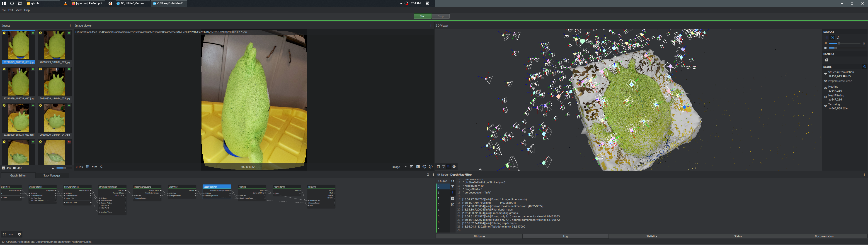
Task: Hide the Meshing scene layer
Action: 826,88
